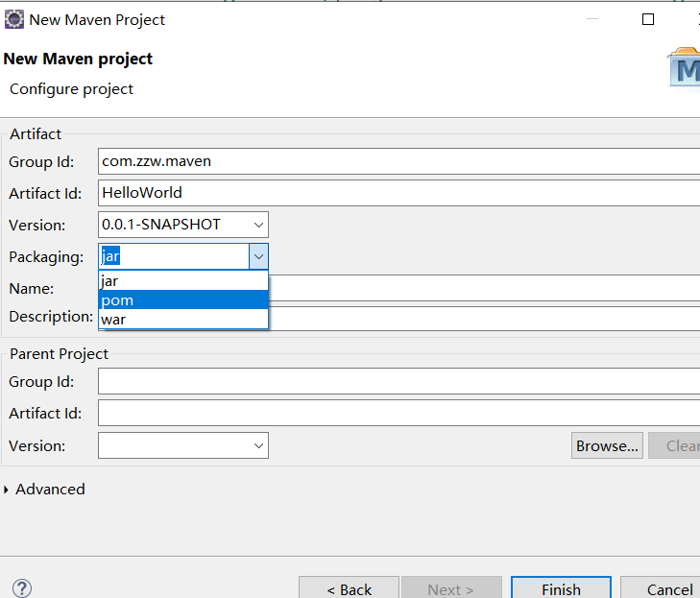This screenshot has width=700, height=598.
Task: Click the Configure project subtitle text
Action: pyautogui.click(x=71, y=89)
